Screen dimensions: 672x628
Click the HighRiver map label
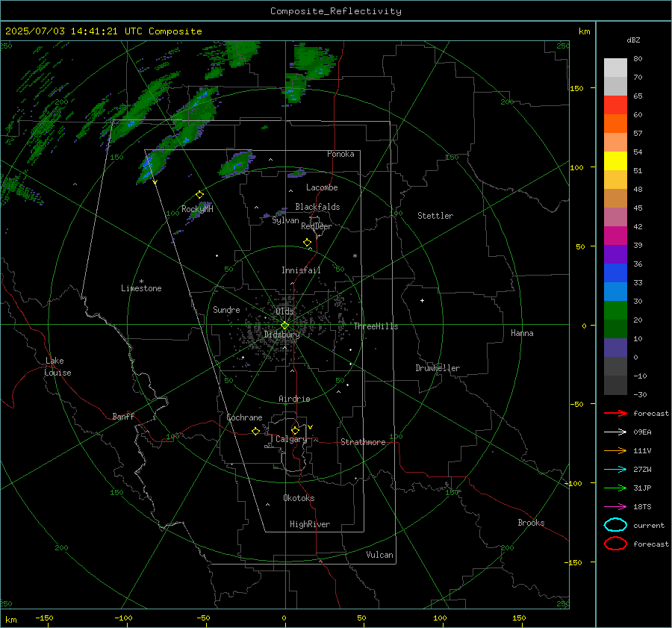pyautogui.click(x=310, y=524)
